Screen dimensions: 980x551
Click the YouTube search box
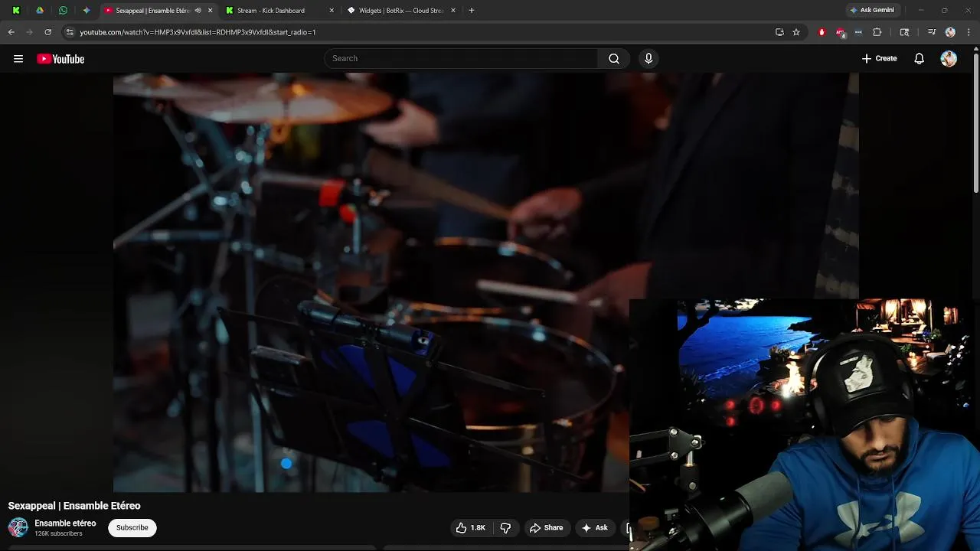[x=461, y=58]
